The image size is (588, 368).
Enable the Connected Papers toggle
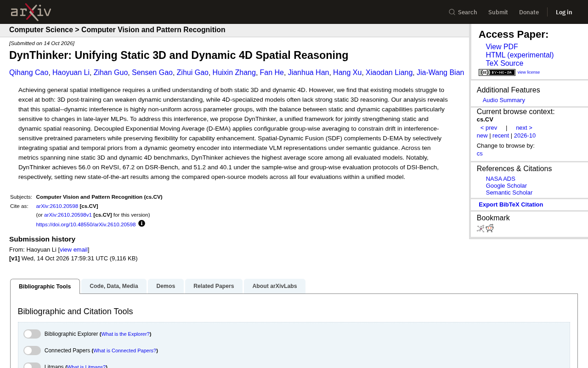(x=32, y=351)
